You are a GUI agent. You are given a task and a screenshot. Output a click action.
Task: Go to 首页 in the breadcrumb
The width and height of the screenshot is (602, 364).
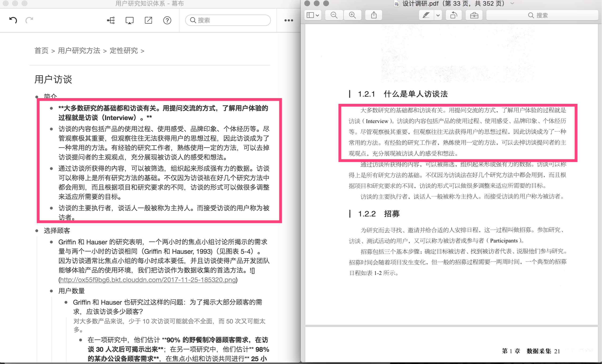41,51
